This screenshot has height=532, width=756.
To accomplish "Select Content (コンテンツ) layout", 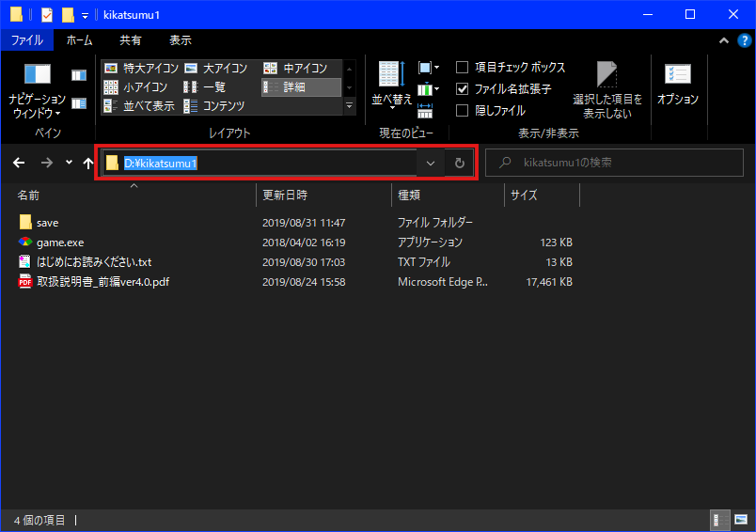I will coord(214,106).
